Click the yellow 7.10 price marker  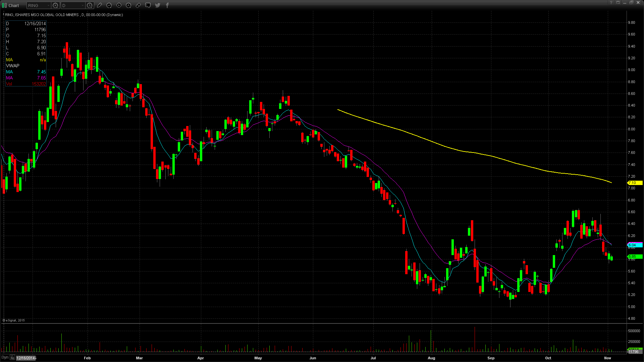[634, 183]
